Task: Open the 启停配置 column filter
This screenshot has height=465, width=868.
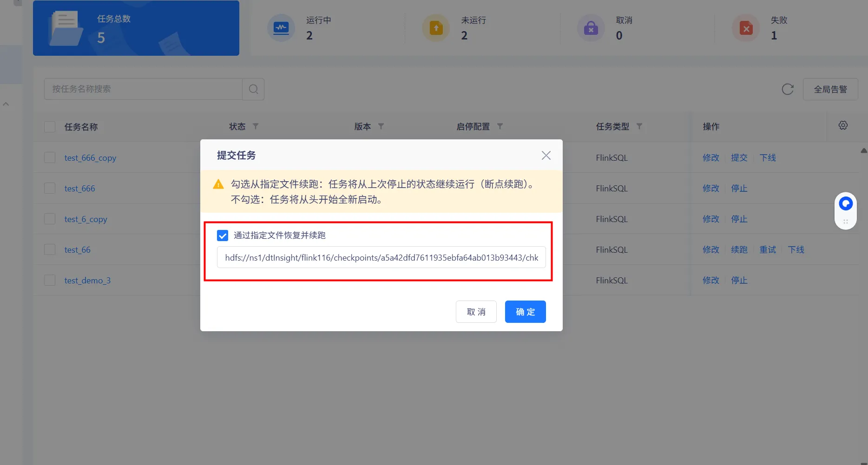Action: 500,126
